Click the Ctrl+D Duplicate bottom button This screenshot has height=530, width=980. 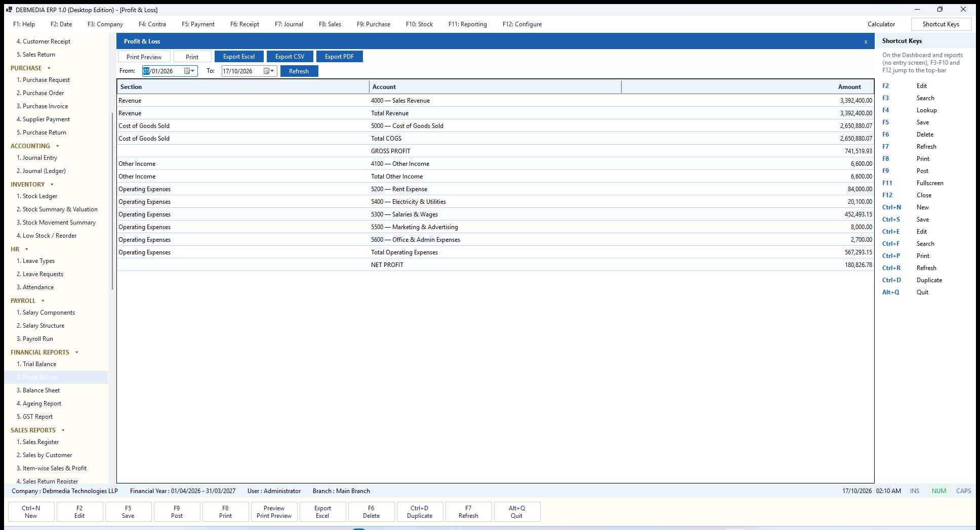click(x=420, y=512)
